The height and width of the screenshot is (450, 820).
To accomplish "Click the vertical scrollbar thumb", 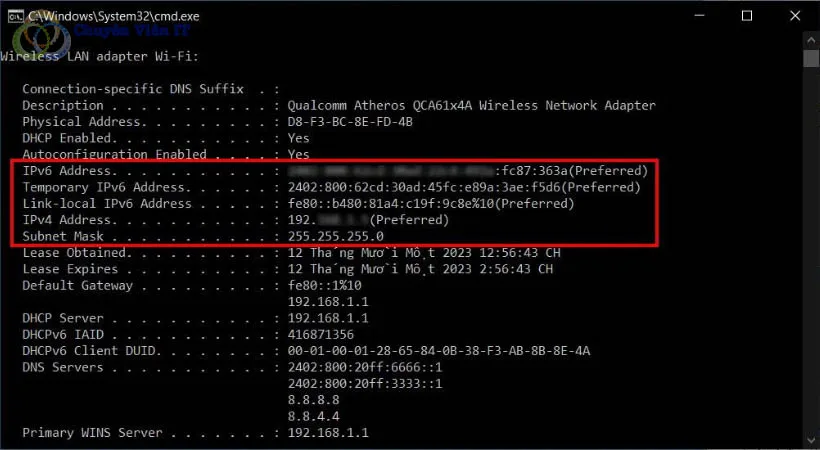I will [811, 58].
